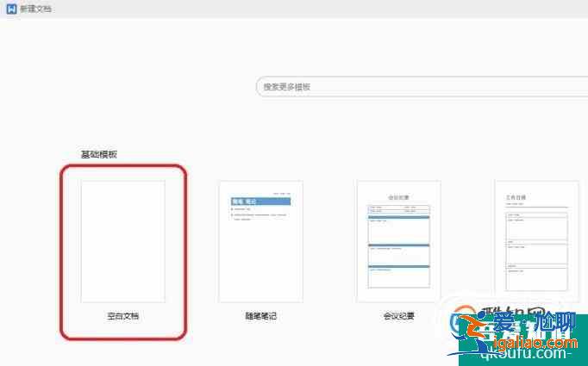
Task: Click the blue title banner in 随笔笔记 preview
Action: click(260, 202)
